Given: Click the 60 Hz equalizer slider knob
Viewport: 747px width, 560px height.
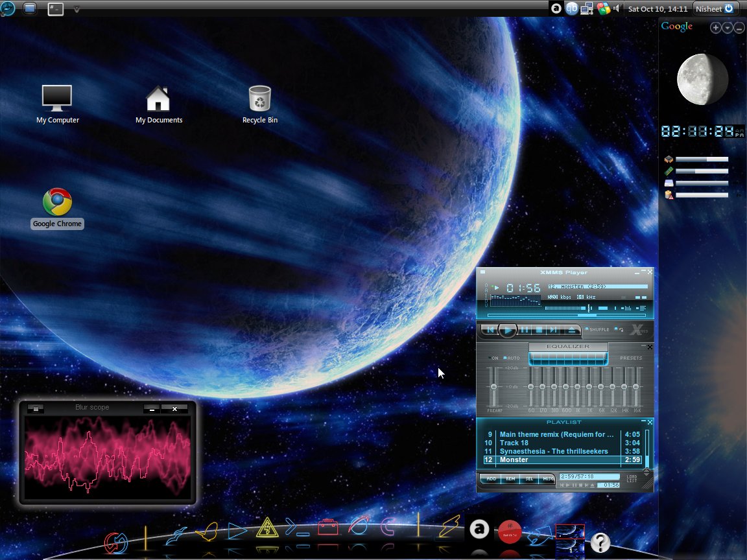Looking at the screenshot, I should point(531,387).
